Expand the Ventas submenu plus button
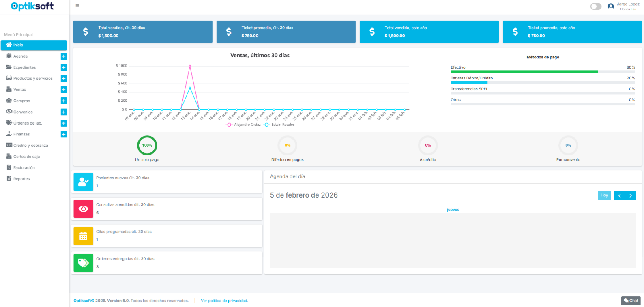 pyautogui.click(x=64, y=90)
